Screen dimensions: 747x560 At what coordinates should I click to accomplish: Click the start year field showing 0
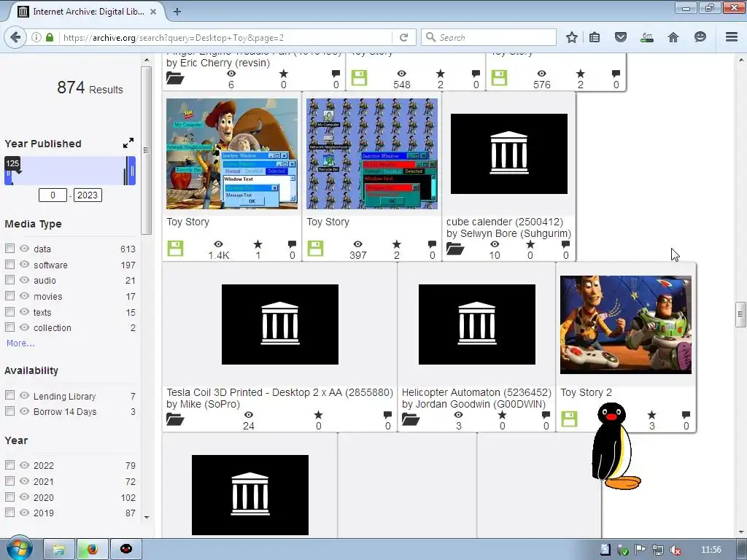(x=53, y=195)
